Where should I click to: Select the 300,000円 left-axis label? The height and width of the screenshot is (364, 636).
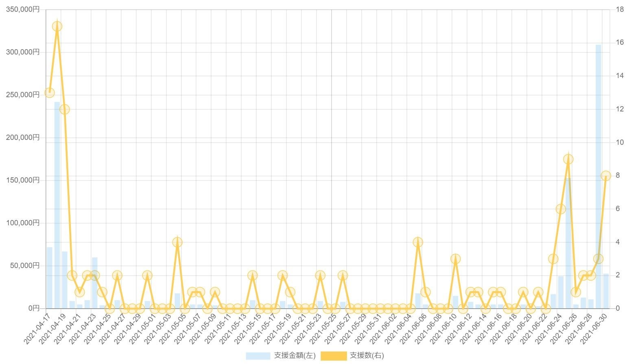click(23, 52)
